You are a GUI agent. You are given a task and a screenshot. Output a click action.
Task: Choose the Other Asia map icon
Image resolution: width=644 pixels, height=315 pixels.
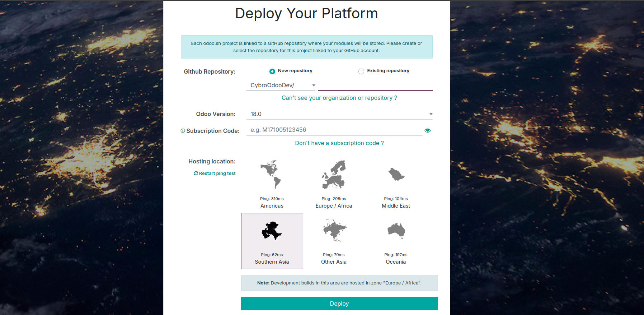click(x=334, y=231)
